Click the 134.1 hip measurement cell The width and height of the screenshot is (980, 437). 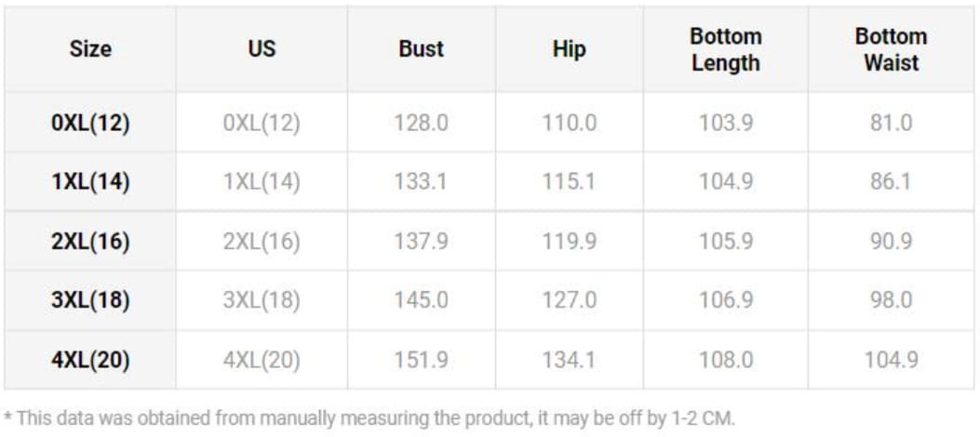point(569,359)
